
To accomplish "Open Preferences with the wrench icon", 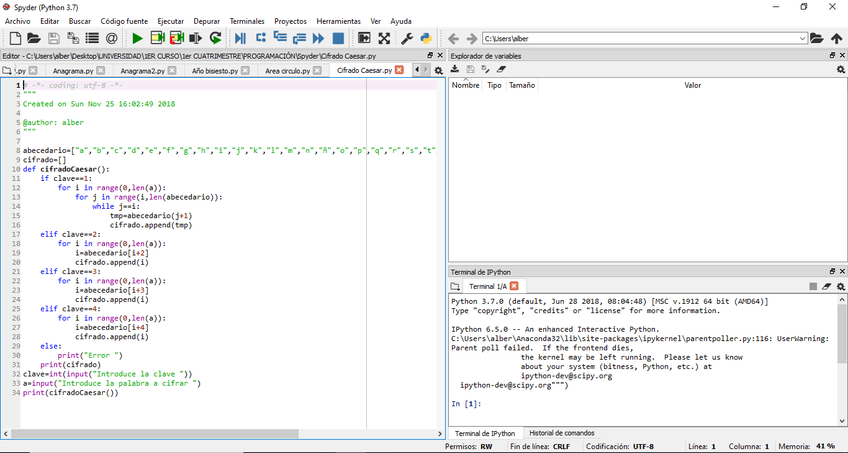I will pyautogui.click(x=407, y=39).
